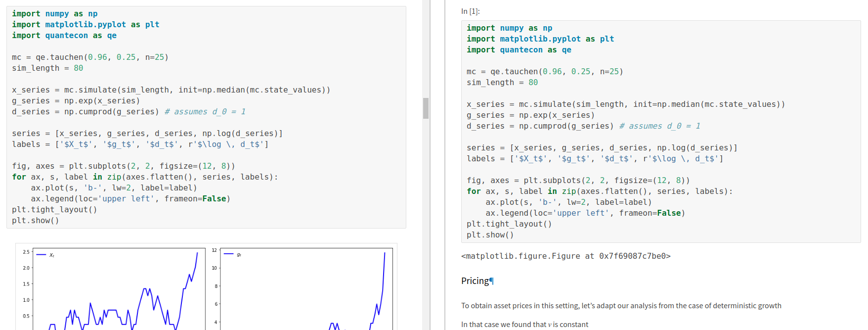Click 'plt.show()' line in left panel
868x330 pixels.
(36, 221)
